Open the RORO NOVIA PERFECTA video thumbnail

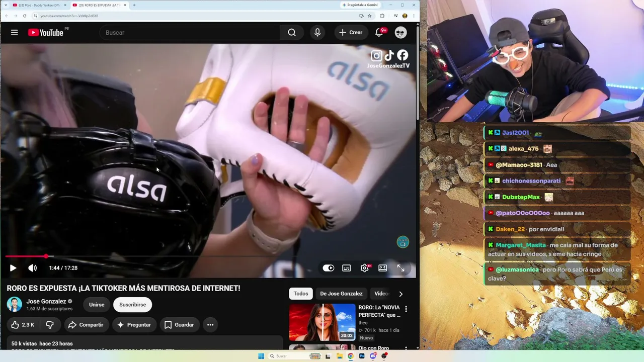point(322,322)
